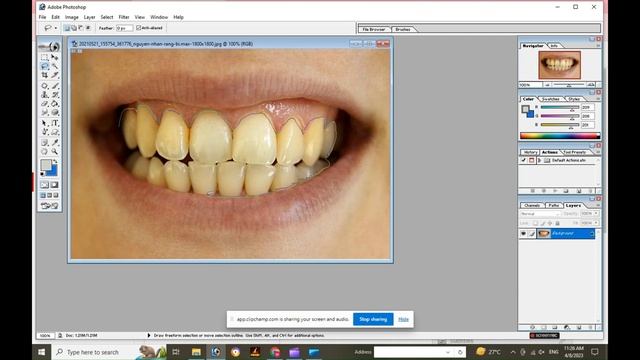
Task: Switch to Quick Mask mode
Action: click(54, 185)
